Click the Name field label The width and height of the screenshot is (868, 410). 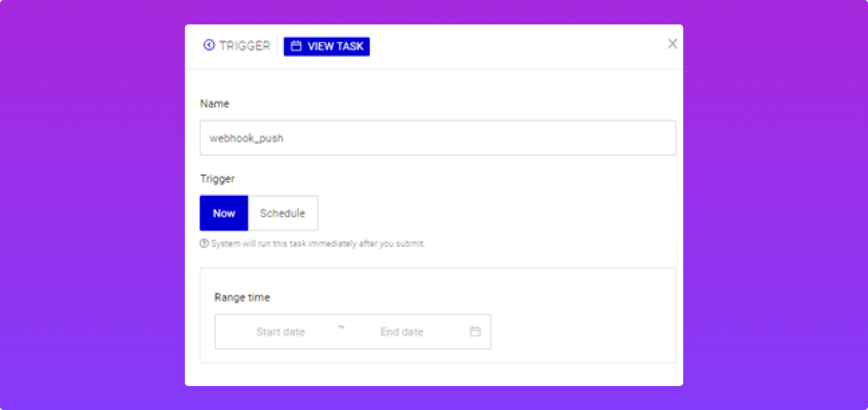[x=214, y=104]
